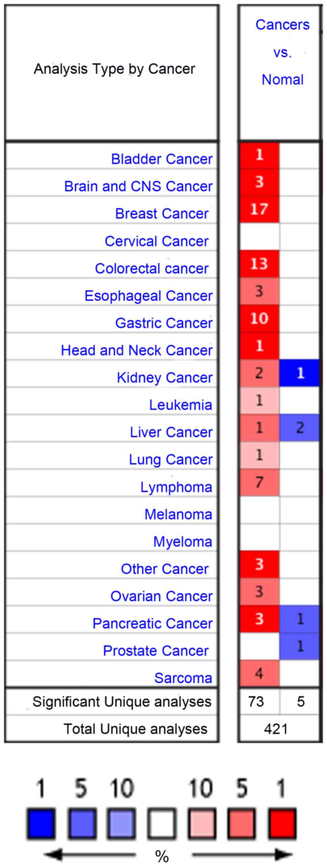Image resolution: width=327 pixels, height=868 pixels.
Task: Select the Breast Cancer row label
Action: pyautogui.click(x=162, y=214)
